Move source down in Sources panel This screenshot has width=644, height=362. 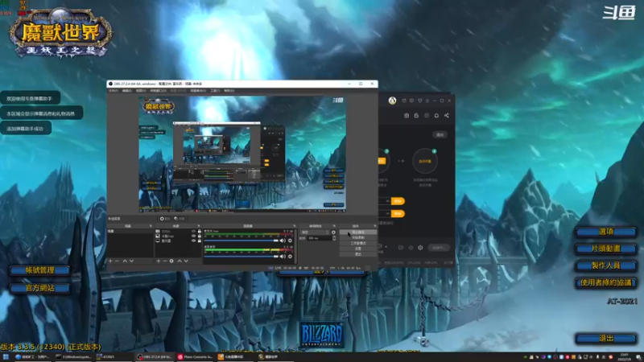(x=186, y=261)
